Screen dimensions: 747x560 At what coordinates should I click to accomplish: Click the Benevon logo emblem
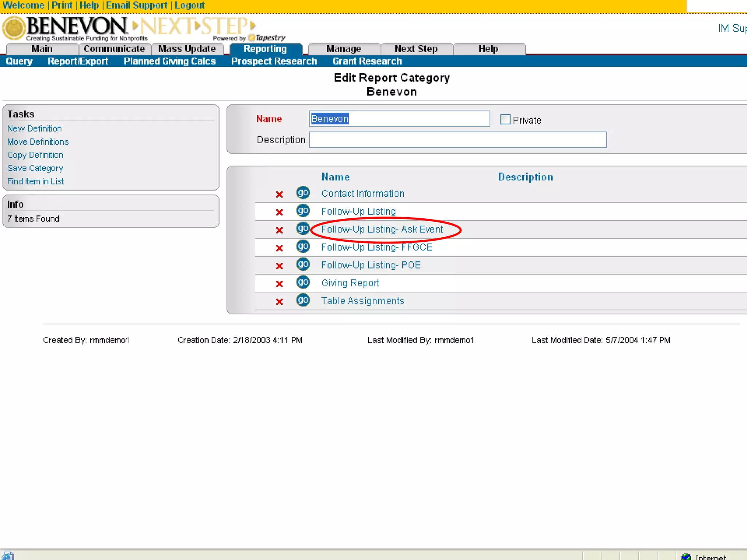(14, 28)
